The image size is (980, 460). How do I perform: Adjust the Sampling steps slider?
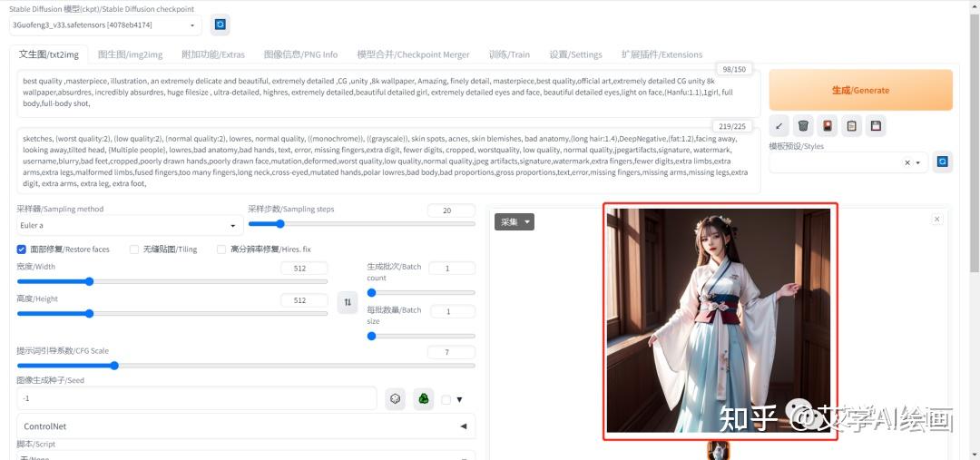pyautogui.click(x=361, y=224)
